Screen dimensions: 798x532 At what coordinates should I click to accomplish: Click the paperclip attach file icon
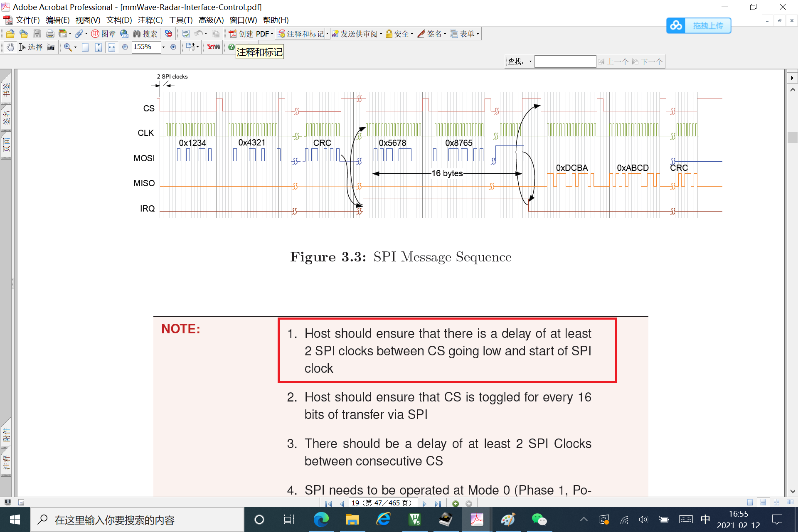pyautogui.click(x=79, y=34)
